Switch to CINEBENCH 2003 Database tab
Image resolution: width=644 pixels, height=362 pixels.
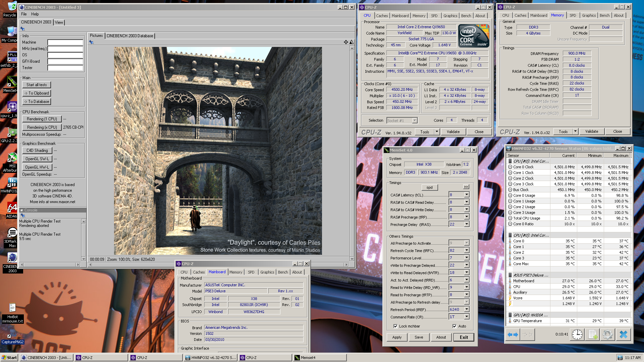pos(130,36)
